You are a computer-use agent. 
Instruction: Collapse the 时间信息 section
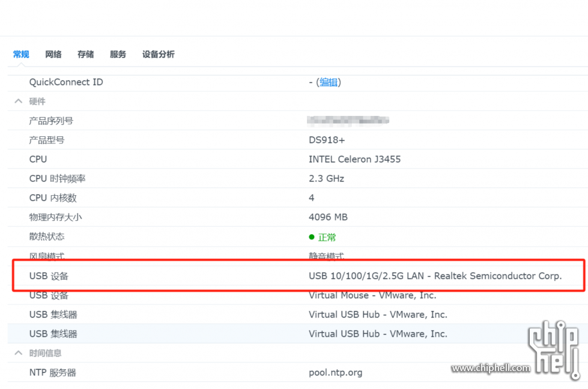pyautogui.click(x=19, y=353)
